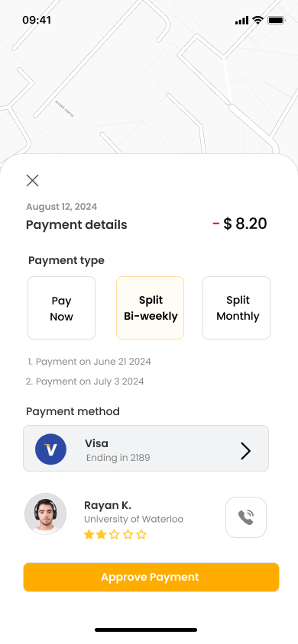Image resolution: width=298 pixels, height=644 pixels.
Task: Tap the Visa logo icon
Action: tap(50, 449)
